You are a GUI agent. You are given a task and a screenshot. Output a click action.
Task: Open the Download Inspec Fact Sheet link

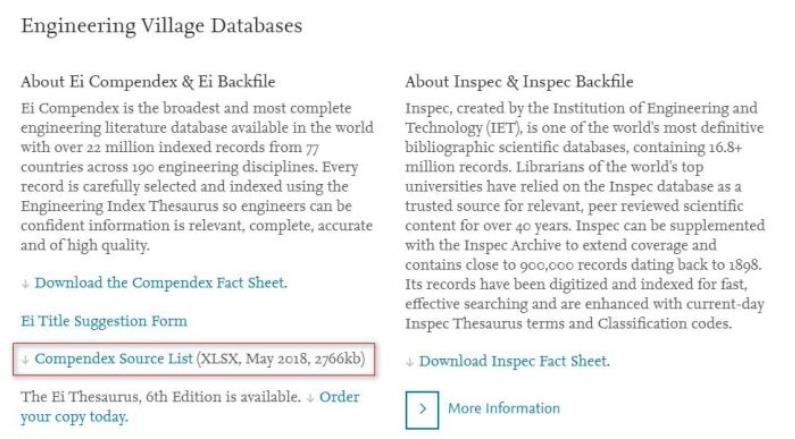pyautogui.click(x=514, y=361)
